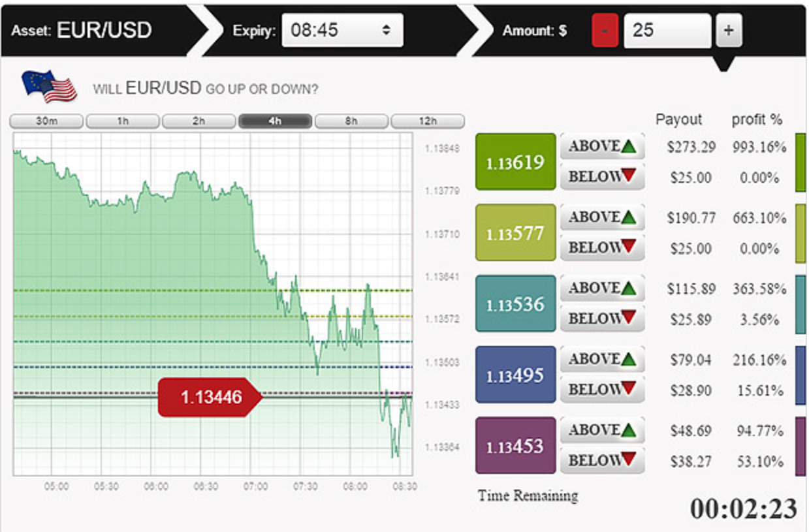
Task: Click BELOW on the 1.13577 strike
Action: pyautogui.click(x=601, y=247)
